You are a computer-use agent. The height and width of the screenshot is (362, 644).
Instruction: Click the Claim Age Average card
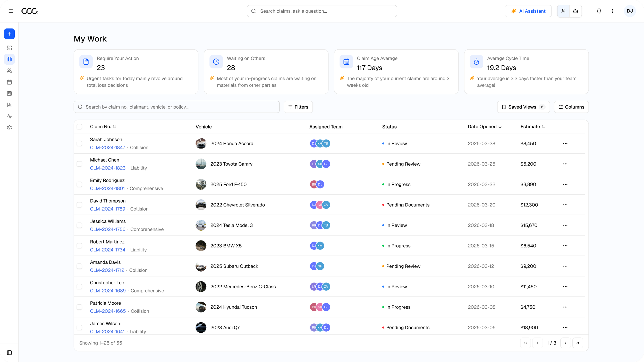396,72
